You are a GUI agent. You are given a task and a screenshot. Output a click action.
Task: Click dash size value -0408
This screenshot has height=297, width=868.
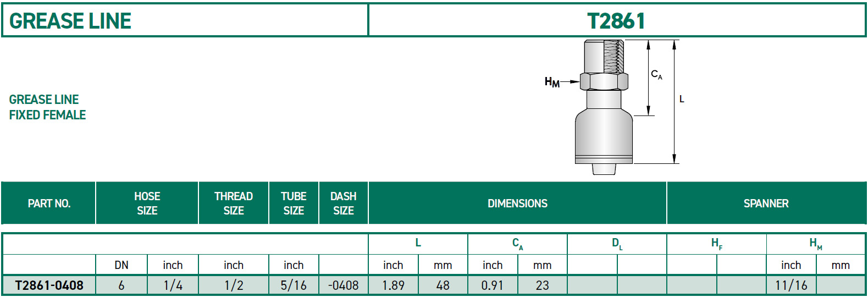click(343, 285)
